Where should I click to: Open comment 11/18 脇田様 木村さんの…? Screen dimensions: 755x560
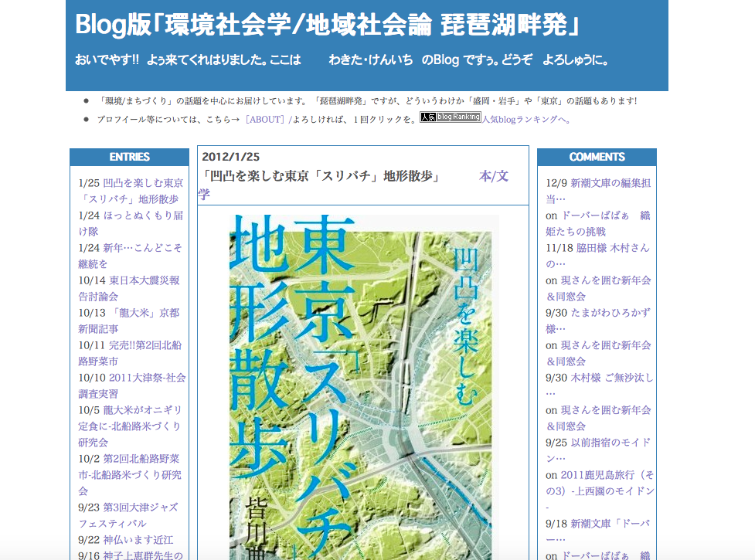pos(597,256)
